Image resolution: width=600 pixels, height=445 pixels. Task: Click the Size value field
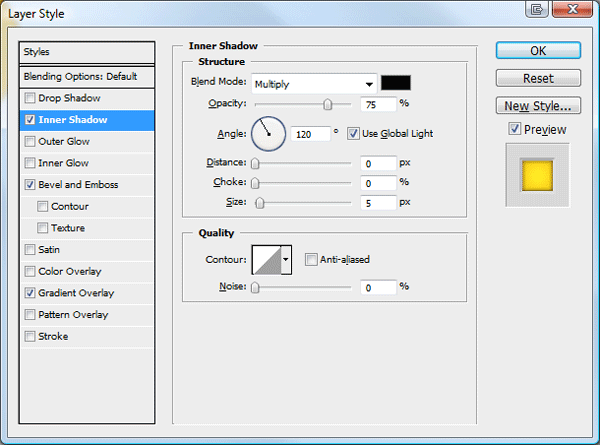tap(378, 203)
